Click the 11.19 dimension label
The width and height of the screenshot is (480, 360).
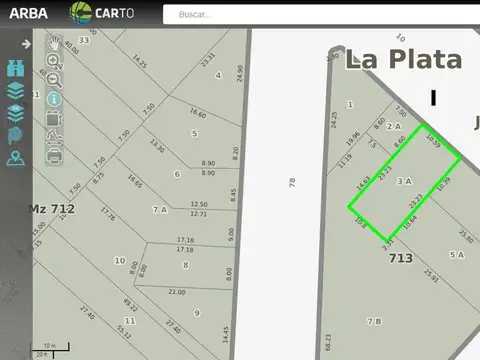coord(345,161)
